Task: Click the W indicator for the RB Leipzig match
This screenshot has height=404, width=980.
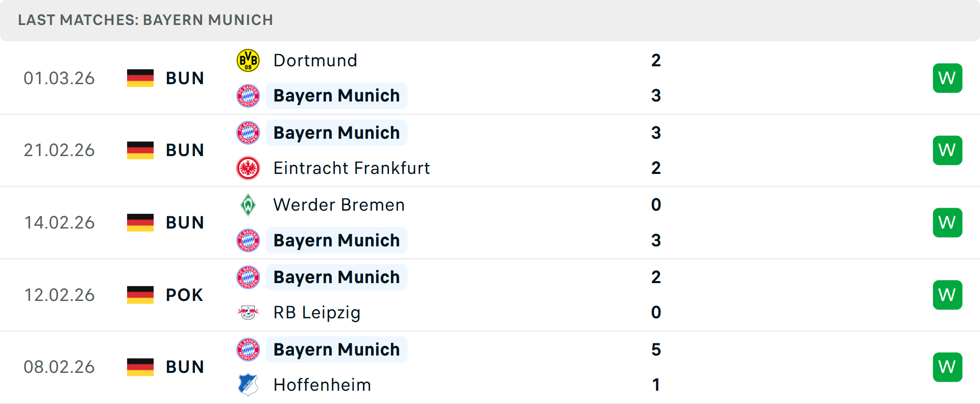Action: click(x=947, y=294)
